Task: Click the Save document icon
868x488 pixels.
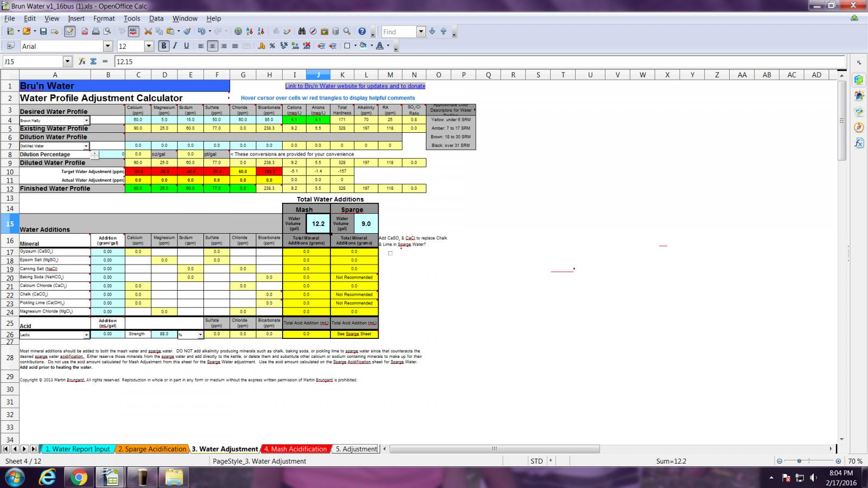Action: click(x=43, y=31)
